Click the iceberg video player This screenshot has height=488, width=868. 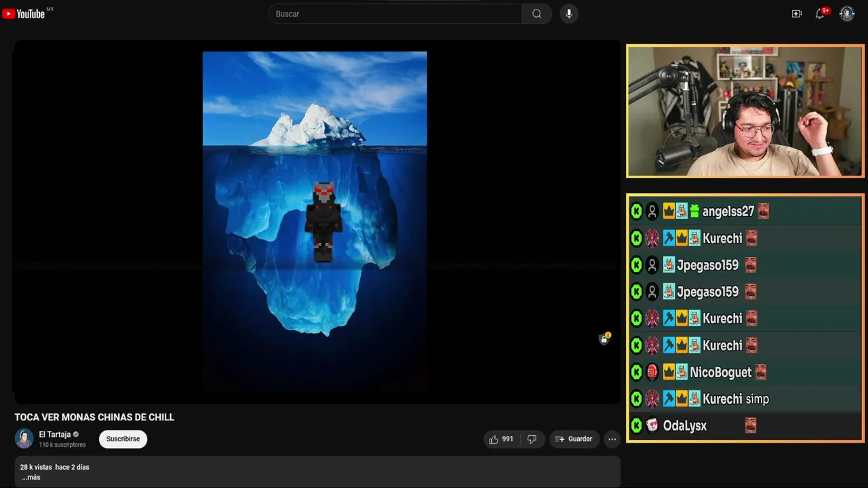[317, 222]
